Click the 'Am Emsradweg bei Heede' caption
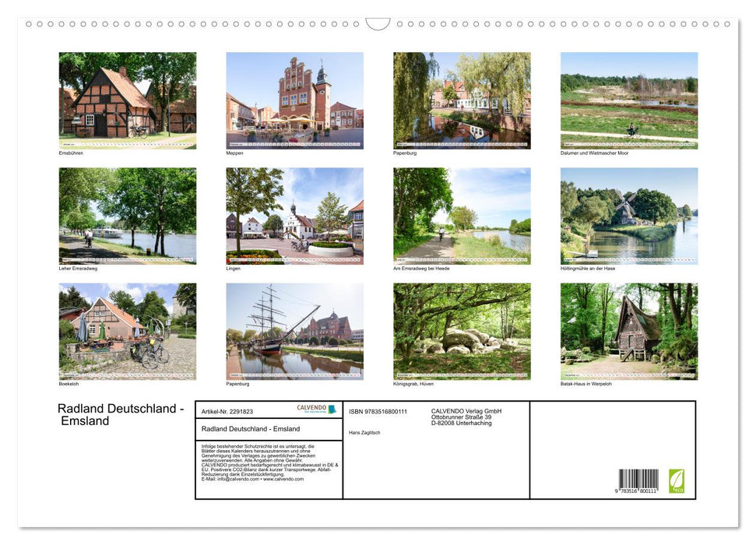Image resolution: width=756 pixels, height=545 pixels. point(421,268)
